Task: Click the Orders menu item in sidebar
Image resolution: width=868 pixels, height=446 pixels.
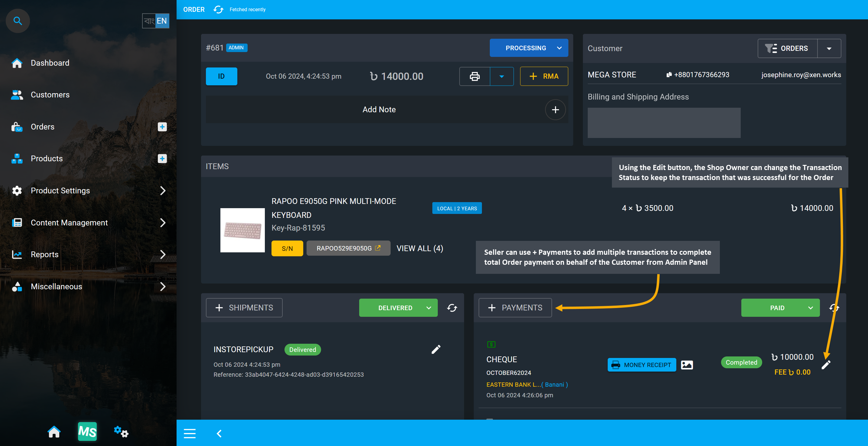Action: (43, 126)
